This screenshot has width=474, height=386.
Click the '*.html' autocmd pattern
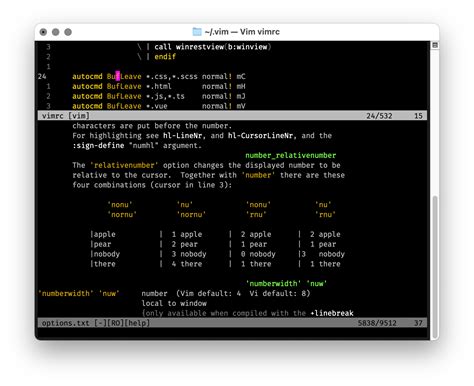tap(159, 86)
